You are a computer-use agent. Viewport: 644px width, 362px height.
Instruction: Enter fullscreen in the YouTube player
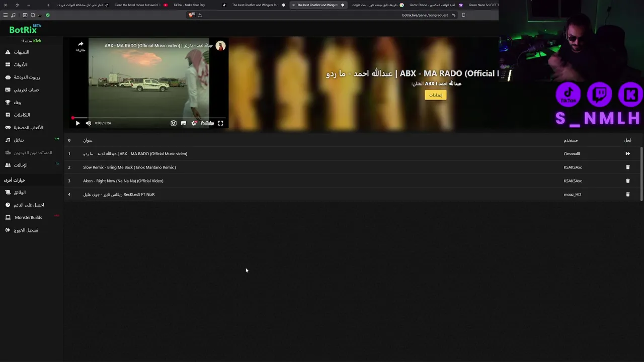pyautogui.click(x=220, y=123)
